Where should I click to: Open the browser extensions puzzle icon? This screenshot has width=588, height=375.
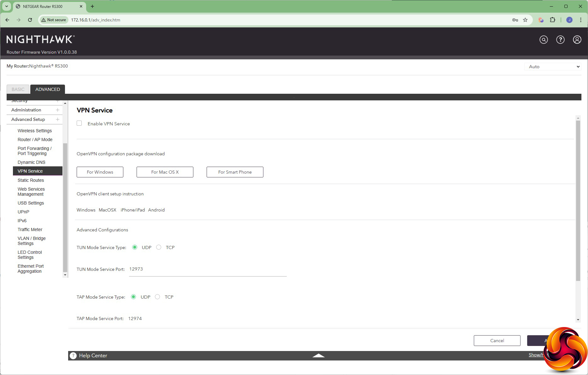pos(552,20)
